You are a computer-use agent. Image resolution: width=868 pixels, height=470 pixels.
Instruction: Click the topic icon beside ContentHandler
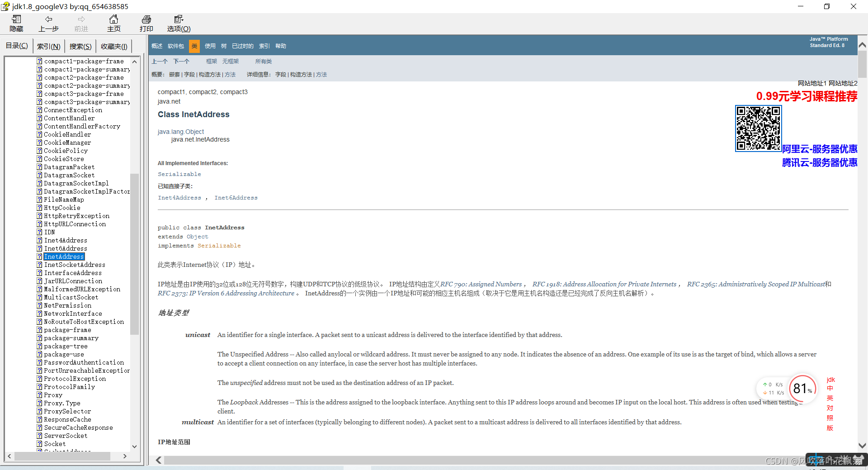[40, 118]
